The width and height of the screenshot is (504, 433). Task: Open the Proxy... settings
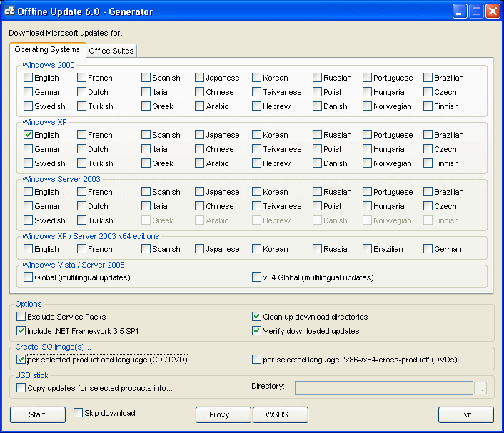pyautogui.click(x=223, y=414)
